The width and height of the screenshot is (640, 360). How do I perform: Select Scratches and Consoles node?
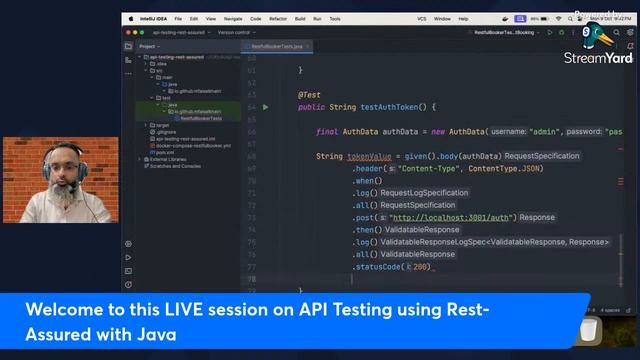(x=172, y=166)
